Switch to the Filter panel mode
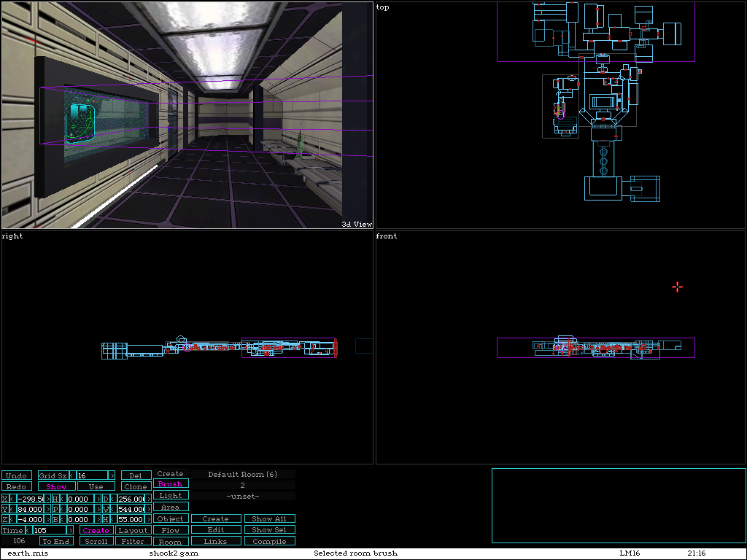The height and width of the screenshot is (560, 747). (133, 541)
